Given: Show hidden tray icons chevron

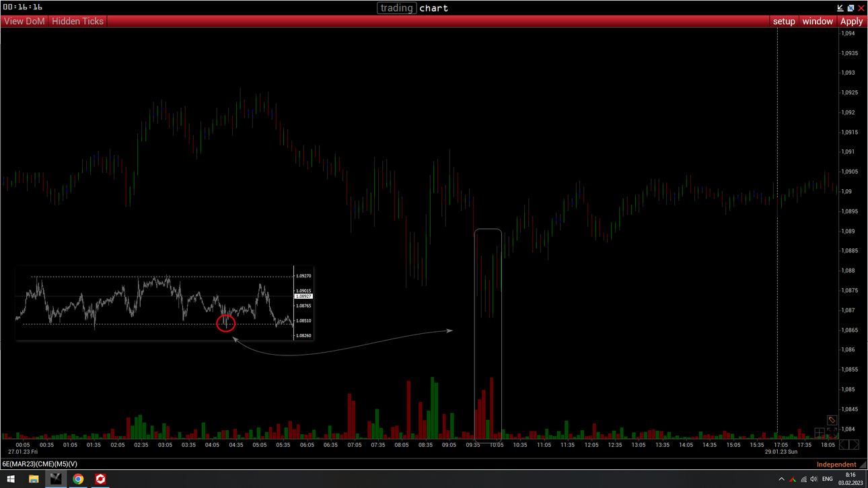Looking at the screenshot, I should [x=781, y=479].
